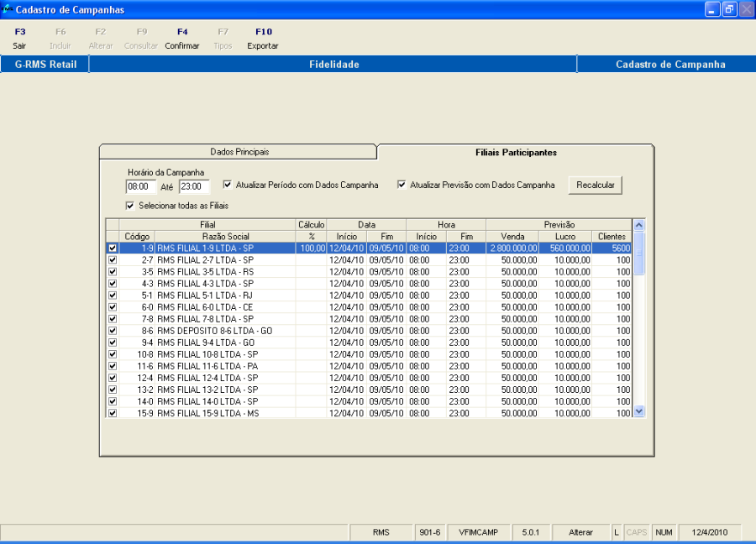The image size is (756, 544).
Task: Click the Clientes column header
Action: tap(612, 237)
